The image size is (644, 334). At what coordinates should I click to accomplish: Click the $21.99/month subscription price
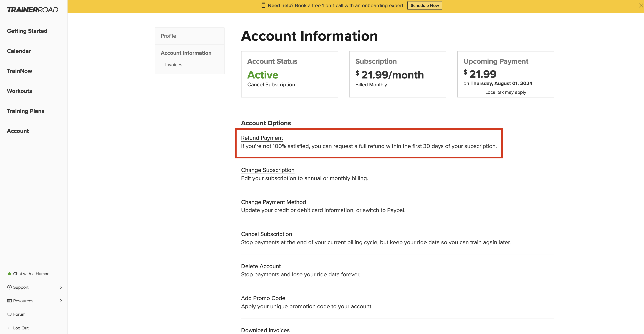390,75
